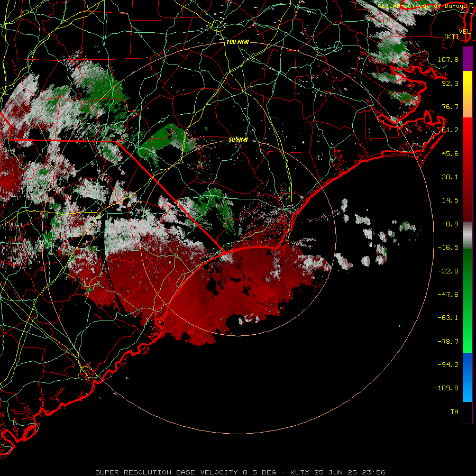Click the SUPER-RESOLUTION BASE VELOCITY caption
Image resolution: width=476 pixels, height=476 pixels.
click(x=167, y=472)
